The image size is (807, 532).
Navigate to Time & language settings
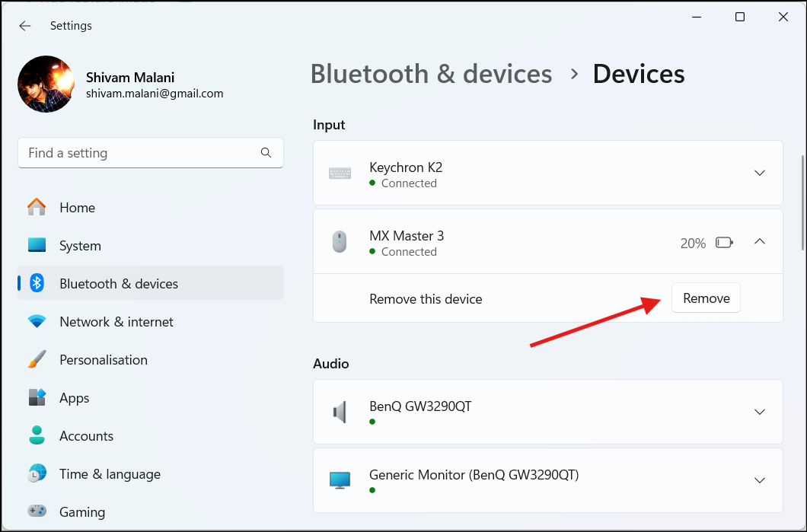pos(109,473)
